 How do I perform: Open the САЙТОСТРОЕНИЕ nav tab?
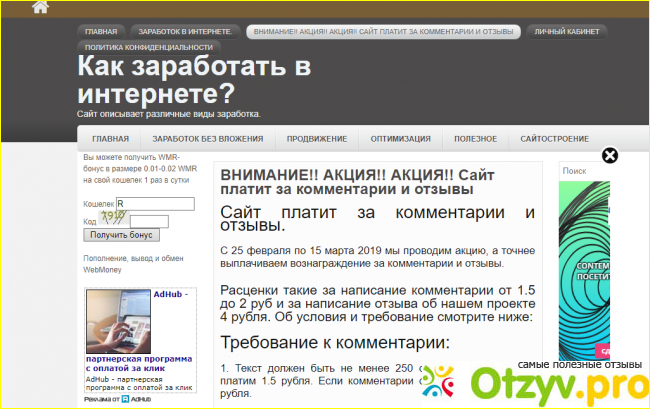coord(554,139)
